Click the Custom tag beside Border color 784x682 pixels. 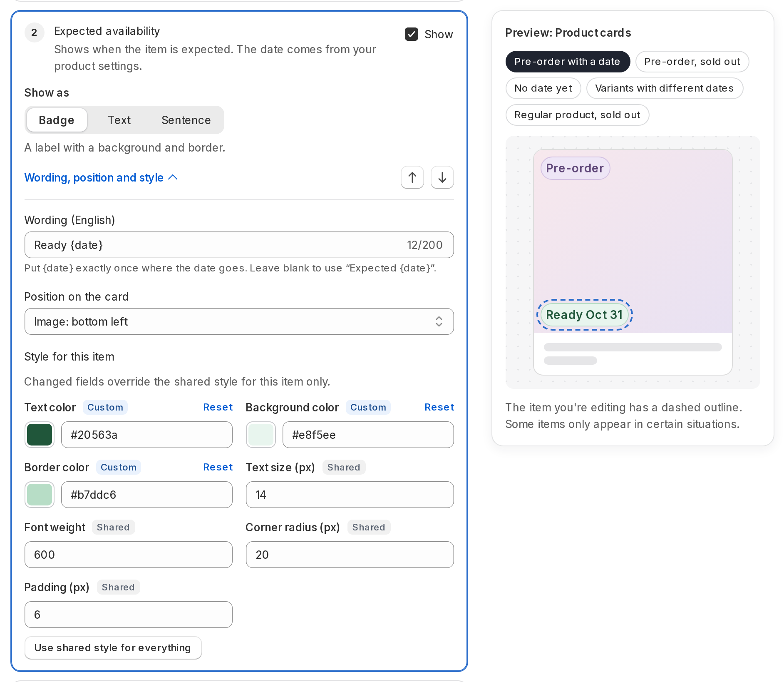[119, 467]
